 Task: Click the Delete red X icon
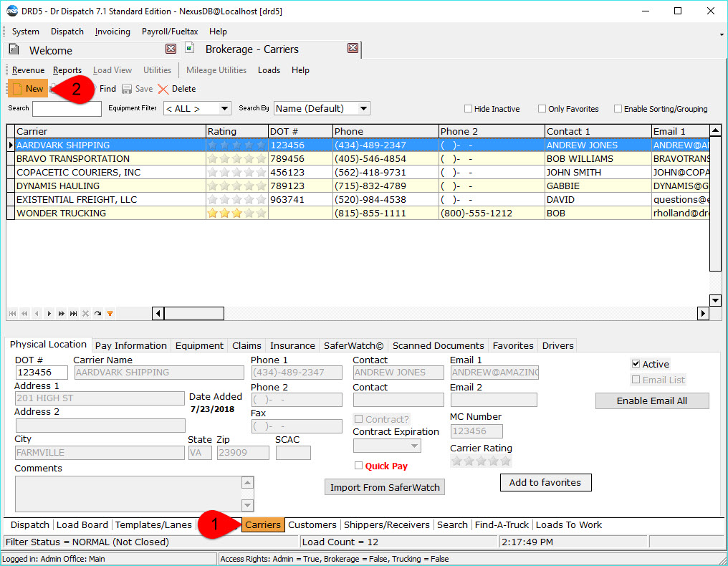[163, 89]
